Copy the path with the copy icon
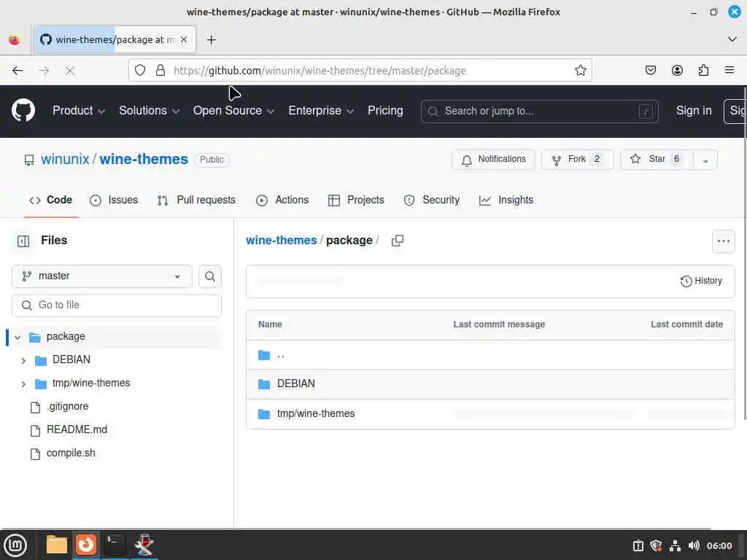This screenshot has height=560, width=747. 398,241
